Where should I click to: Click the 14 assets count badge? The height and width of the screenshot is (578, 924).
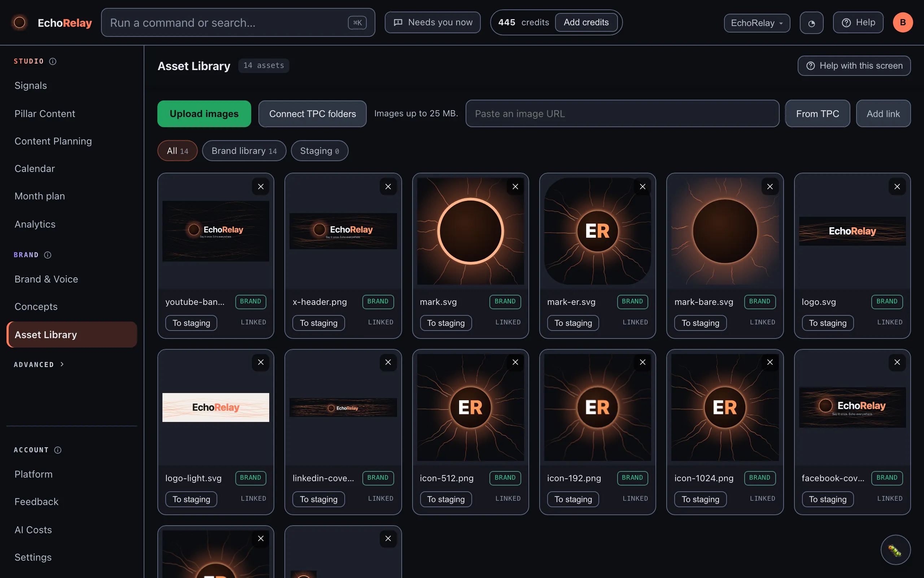(x=263, y=65)
